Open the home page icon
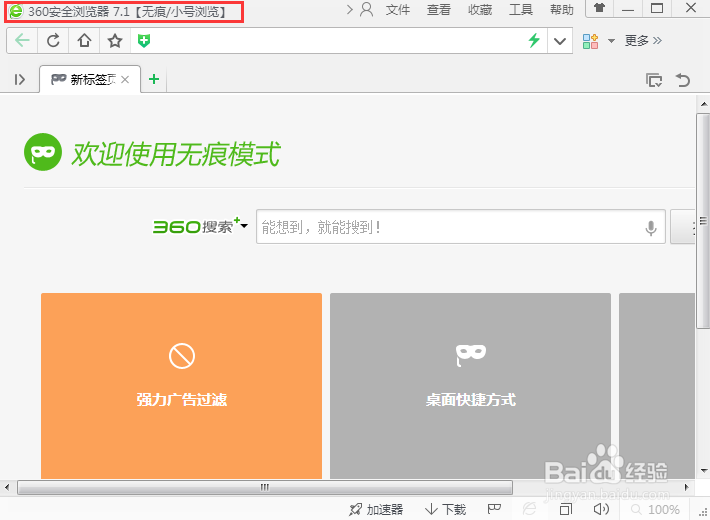The image size is (710, 520). click(84, 41)
